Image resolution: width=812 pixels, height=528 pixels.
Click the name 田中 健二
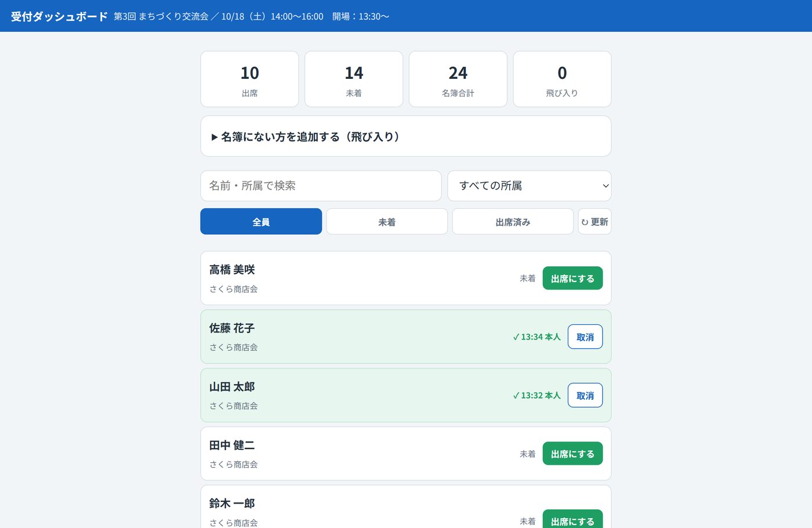point(232,446)
